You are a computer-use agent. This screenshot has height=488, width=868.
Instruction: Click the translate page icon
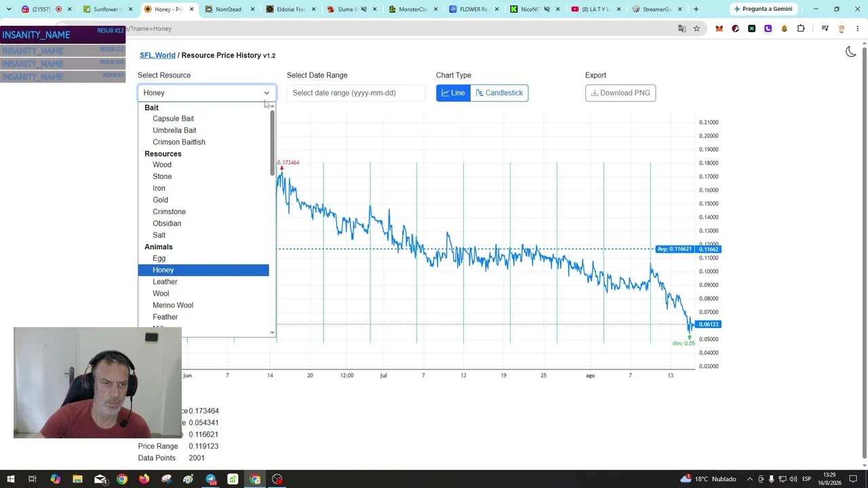pos(682,28)
